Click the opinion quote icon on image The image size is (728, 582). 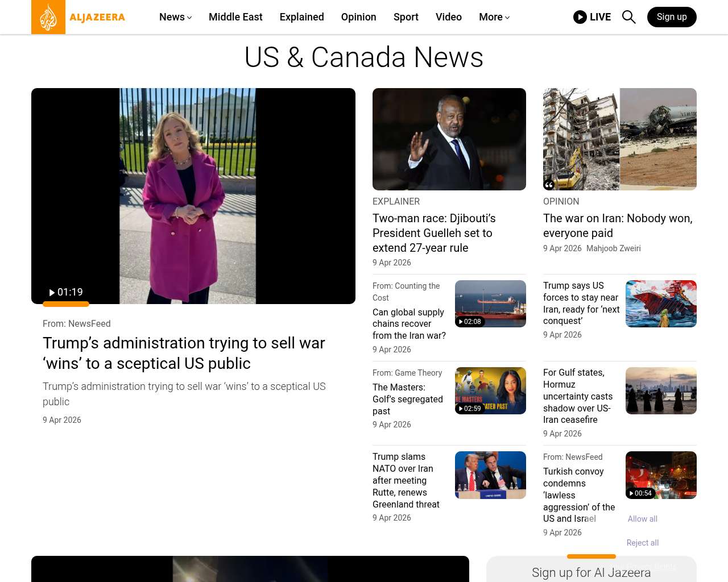point(549,184)
